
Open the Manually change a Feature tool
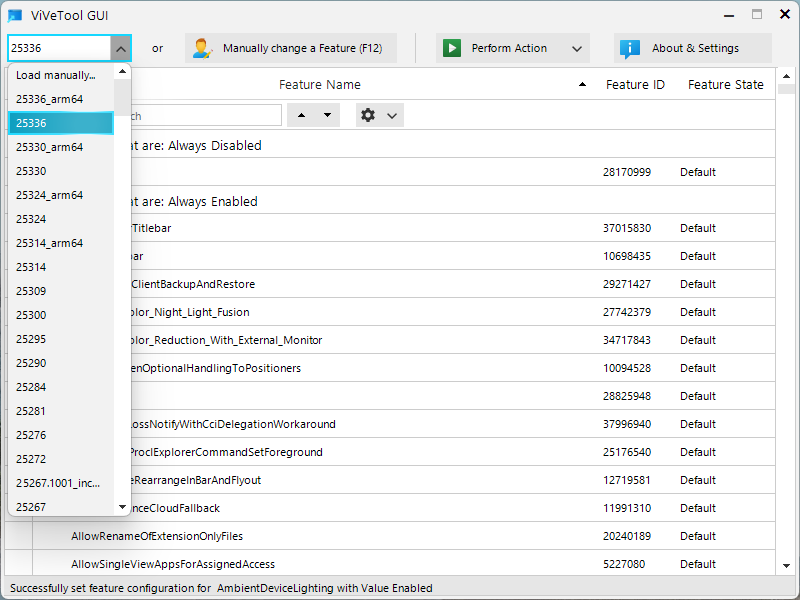click(x=288, y=48)
